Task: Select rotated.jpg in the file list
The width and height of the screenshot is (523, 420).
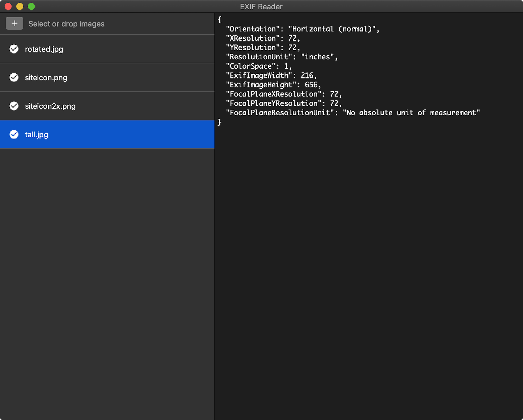Action: (x=107, y=49)
